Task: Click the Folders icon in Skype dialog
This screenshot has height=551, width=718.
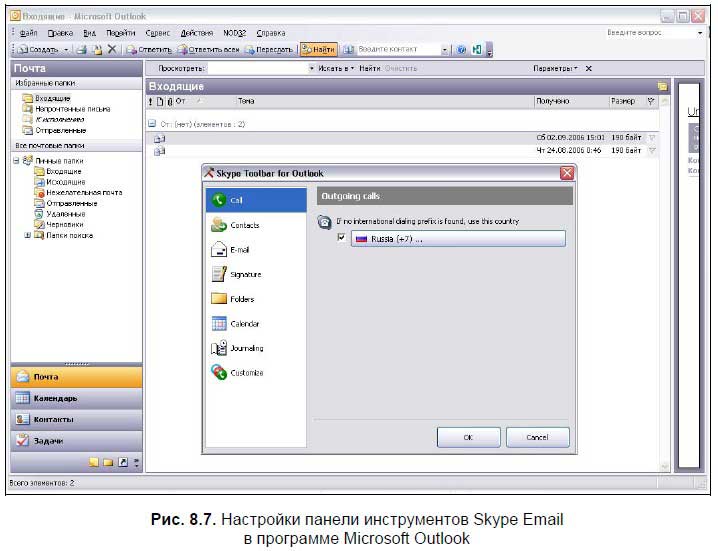Action: tap(220, 299)
